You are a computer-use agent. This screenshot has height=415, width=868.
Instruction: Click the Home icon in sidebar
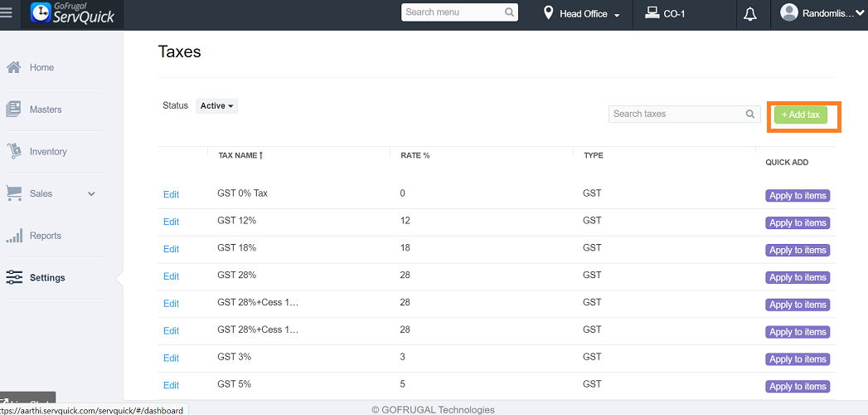13,67
